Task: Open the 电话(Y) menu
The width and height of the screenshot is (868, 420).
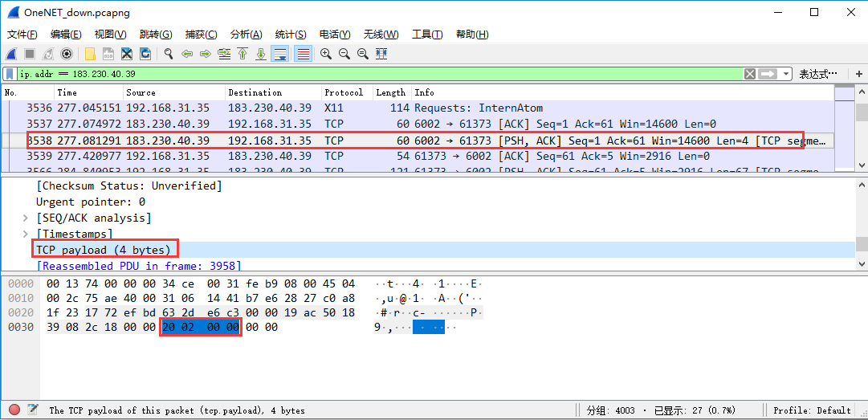Action: click(335, 35)
